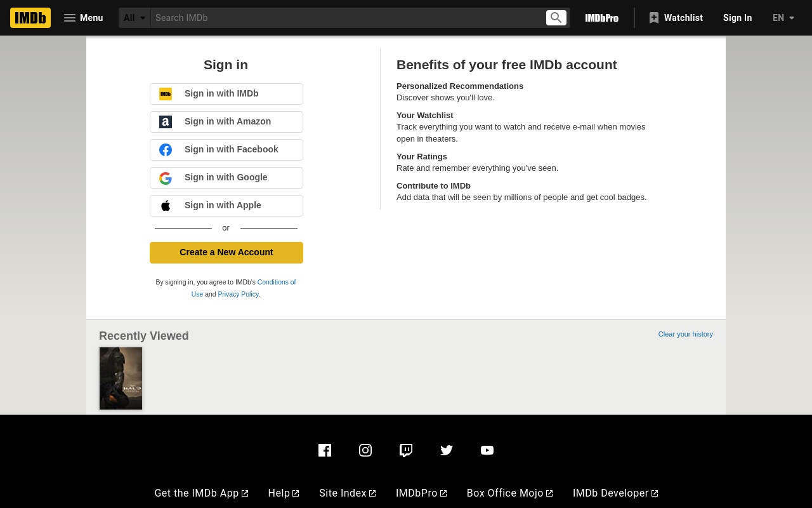812x508 pixels.
Task: Open the hamburger Menu
Action: (83, 18)
